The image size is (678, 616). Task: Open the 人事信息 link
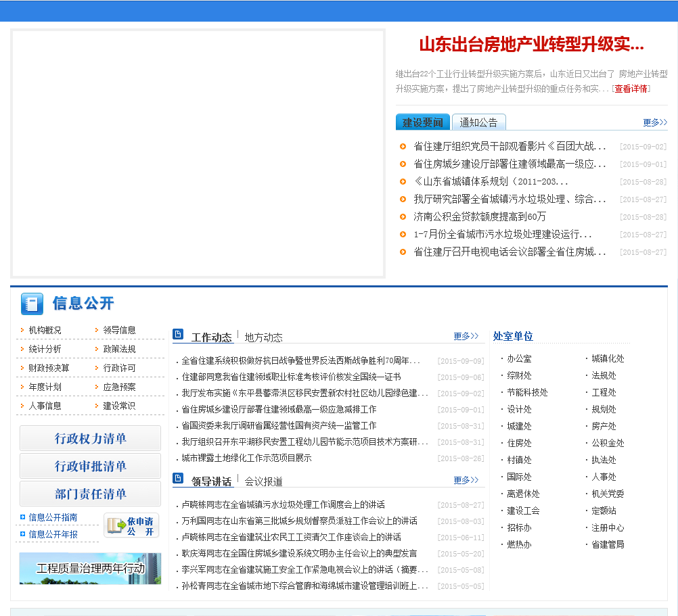pos(45,406)
